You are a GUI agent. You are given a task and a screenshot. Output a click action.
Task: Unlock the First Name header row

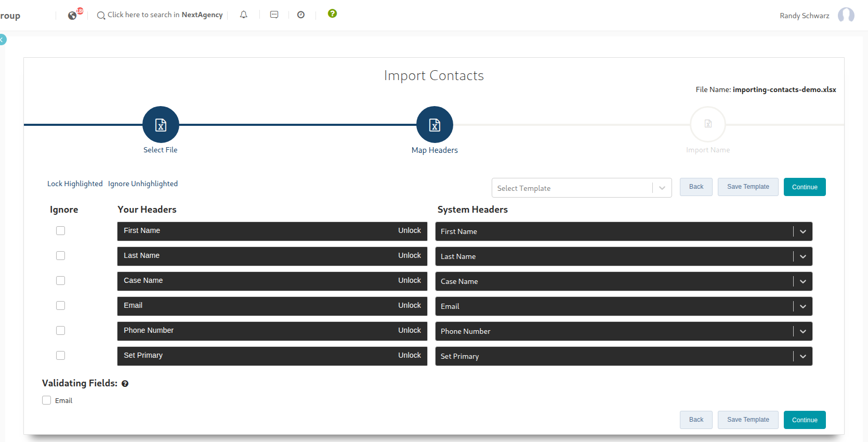[410, 230]
